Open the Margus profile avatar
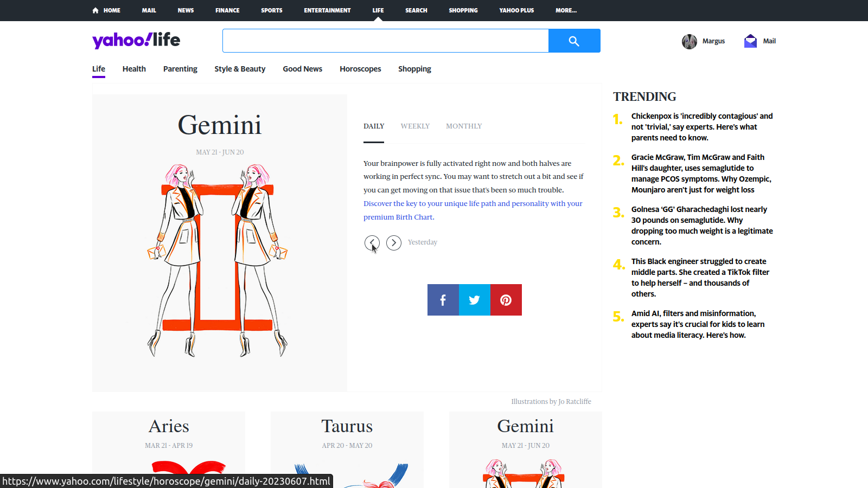 click(690, 41)
